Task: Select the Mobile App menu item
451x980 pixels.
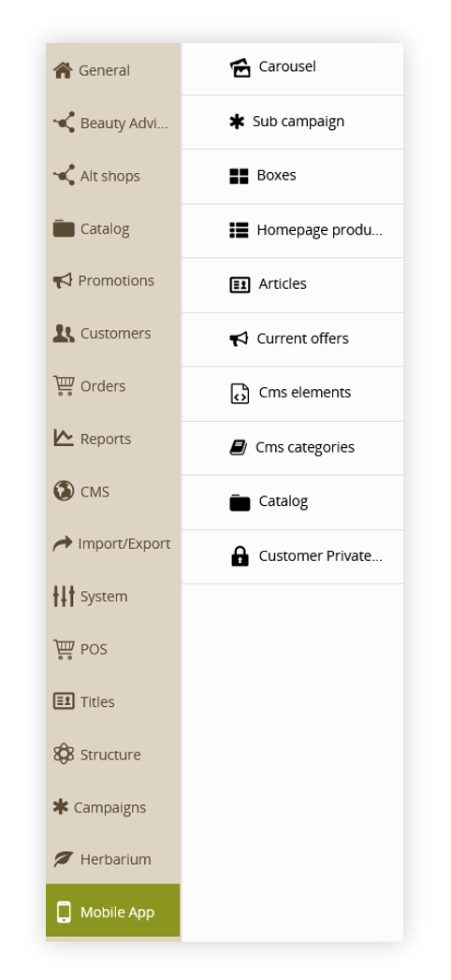Action: point(112,911)
